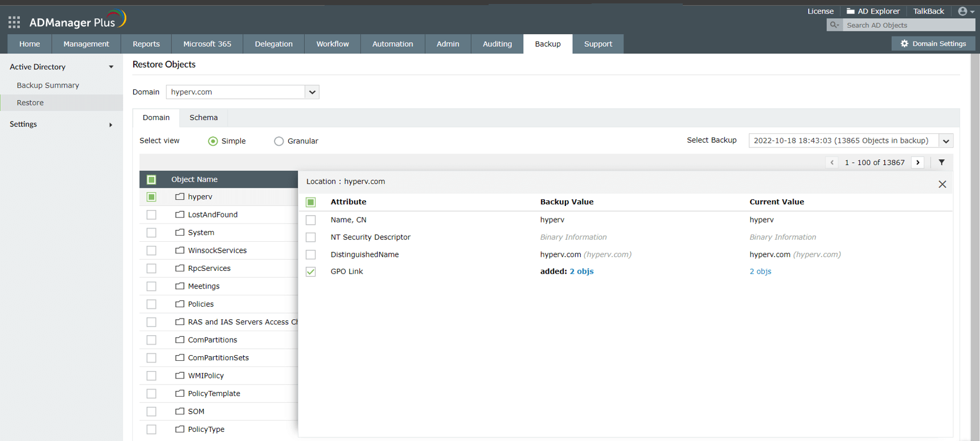Check the NT Security Descriptor checkbox
The width and height of the screenshot is (980, 441).
point(311,237)
